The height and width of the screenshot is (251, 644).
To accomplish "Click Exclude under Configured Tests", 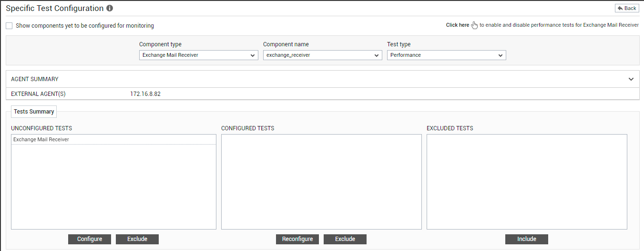I will (x=345, y=239).
